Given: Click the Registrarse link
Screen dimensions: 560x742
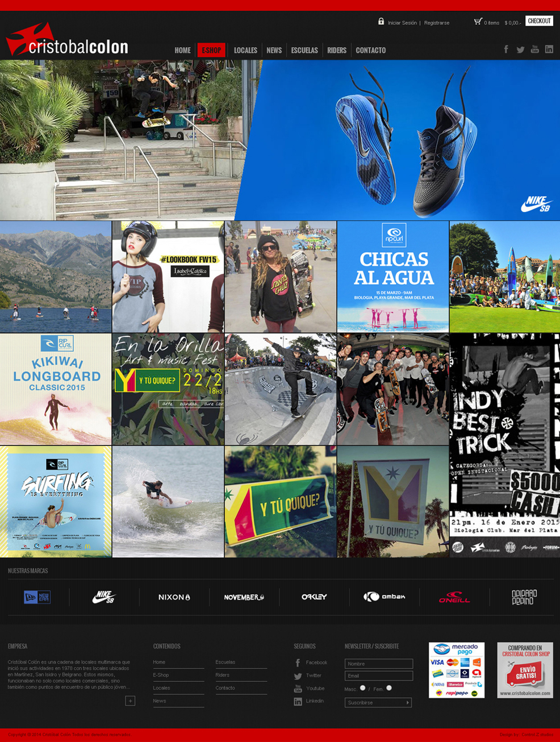Looking at the screenshot, I should pyautogui.click(x=437, y=23).
